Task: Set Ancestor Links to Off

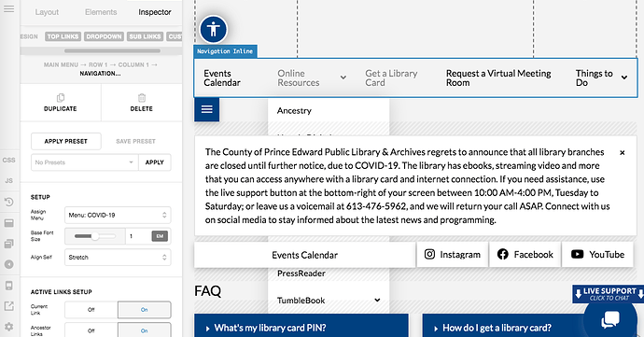Action: tap(91, 330)
